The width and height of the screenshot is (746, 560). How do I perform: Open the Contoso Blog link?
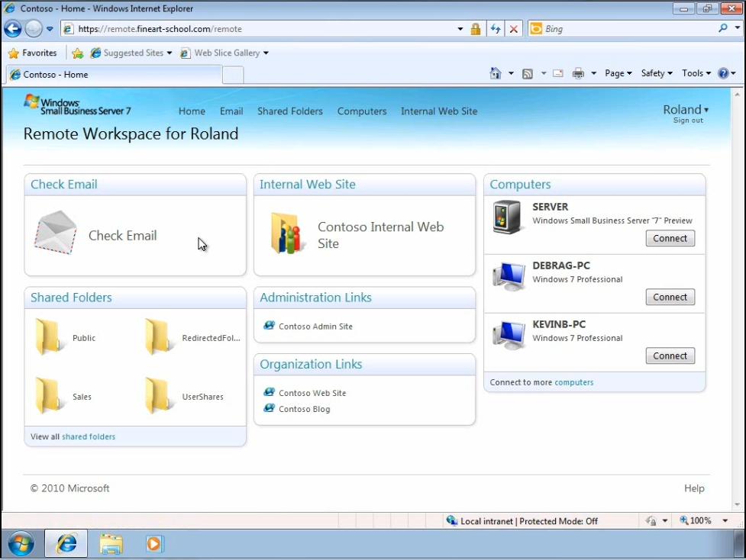coord(304,409)
